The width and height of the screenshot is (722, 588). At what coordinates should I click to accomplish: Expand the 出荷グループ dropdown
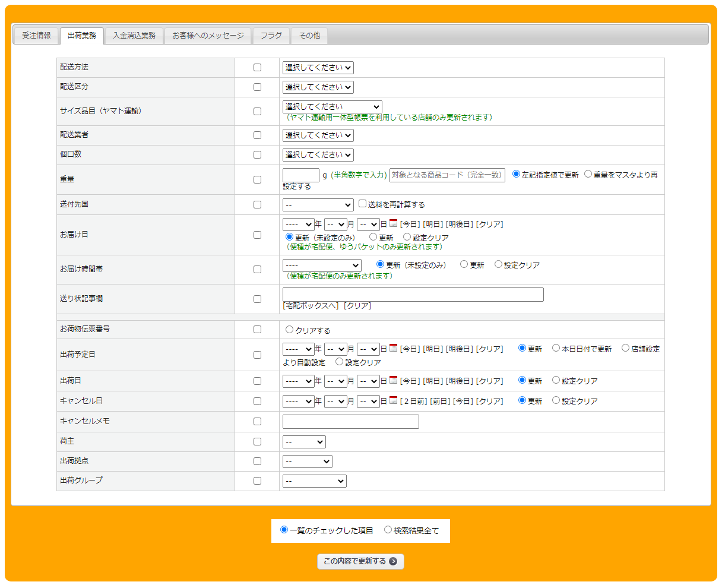tap(314, 481)
